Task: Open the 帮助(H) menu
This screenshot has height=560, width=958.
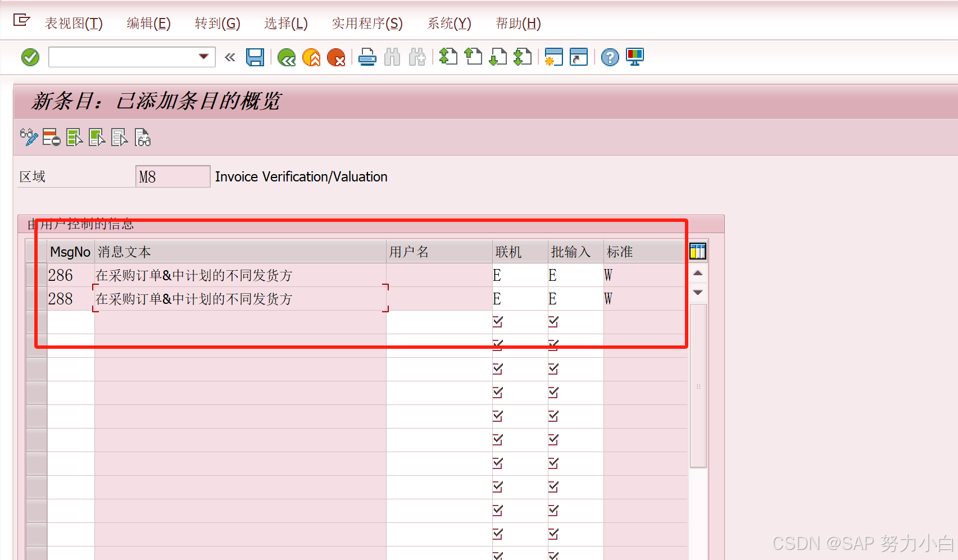Action: pos(518,23)
